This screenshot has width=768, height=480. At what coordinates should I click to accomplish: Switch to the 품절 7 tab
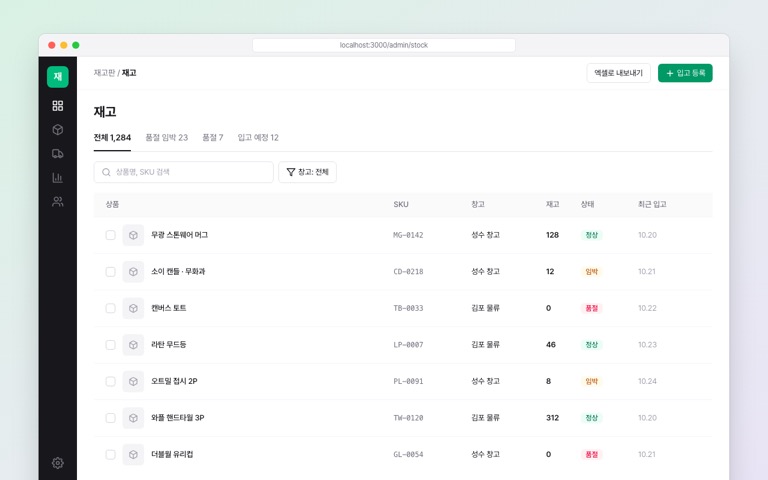tap(213, 138)
